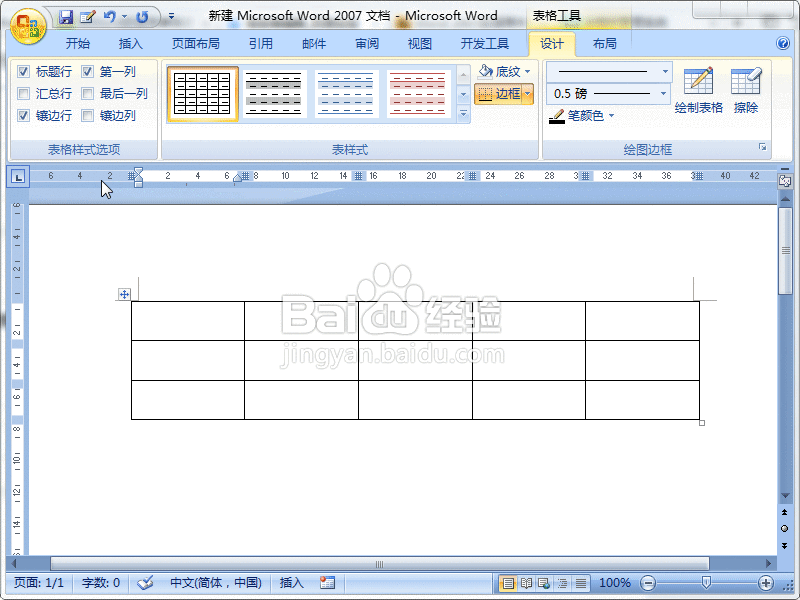
Task: Switch to full screen reading view
Action: pyautogui.click(x=526, y=583)
